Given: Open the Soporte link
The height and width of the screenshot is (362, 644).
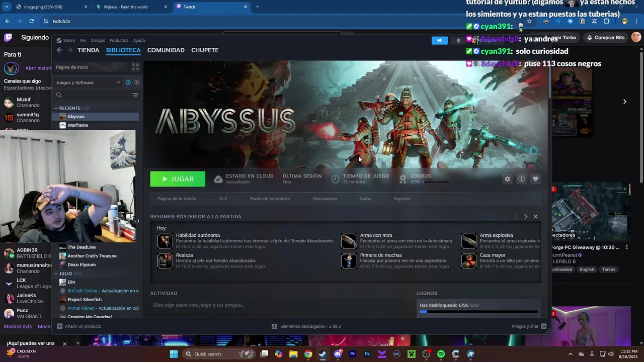Looking at the screenshot, I should [401, 199].
